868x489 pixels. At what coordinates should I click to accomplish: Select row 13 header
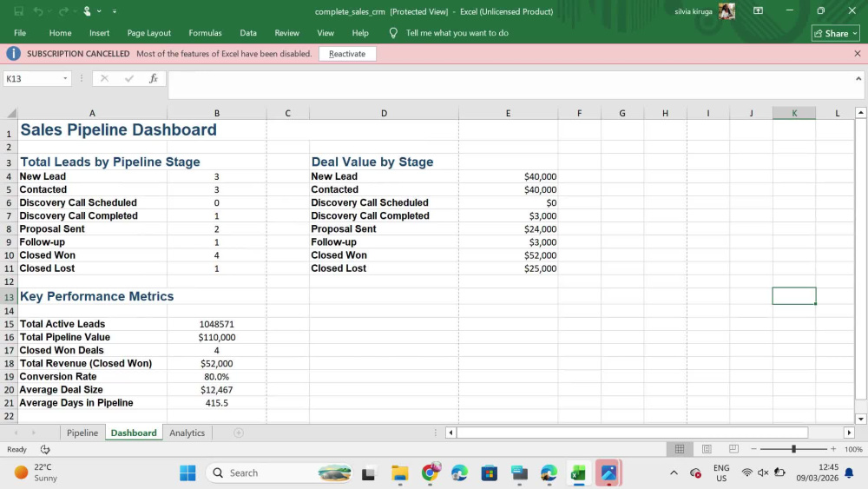[x=9, y=297]
